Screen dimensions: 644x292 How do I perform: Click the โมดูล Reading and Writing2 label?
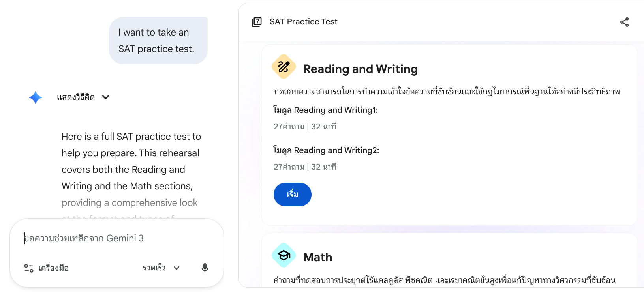click(326, 150)
